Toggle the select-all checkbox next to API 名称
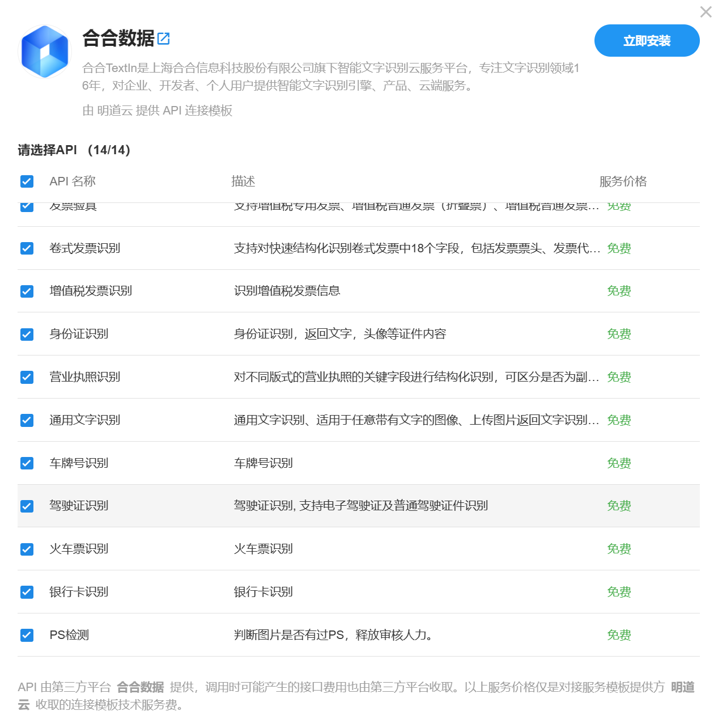Screen dimensions: 718x728 (27, 181)
